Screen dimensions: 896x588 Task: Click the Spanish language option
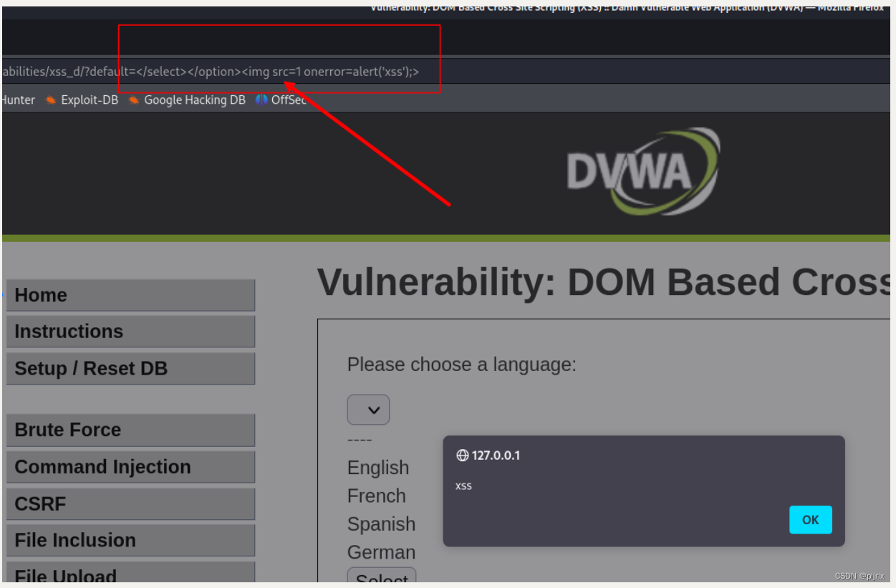381,524
